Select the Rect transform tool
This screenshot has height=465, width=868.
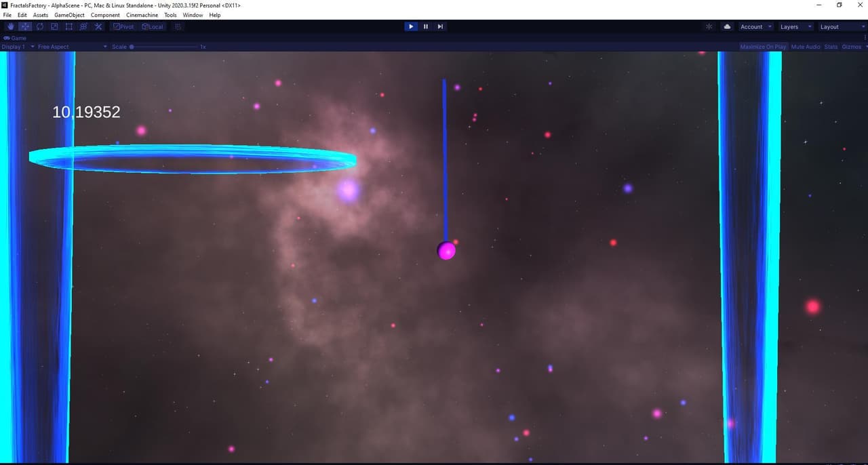click(x=69, y=26)
